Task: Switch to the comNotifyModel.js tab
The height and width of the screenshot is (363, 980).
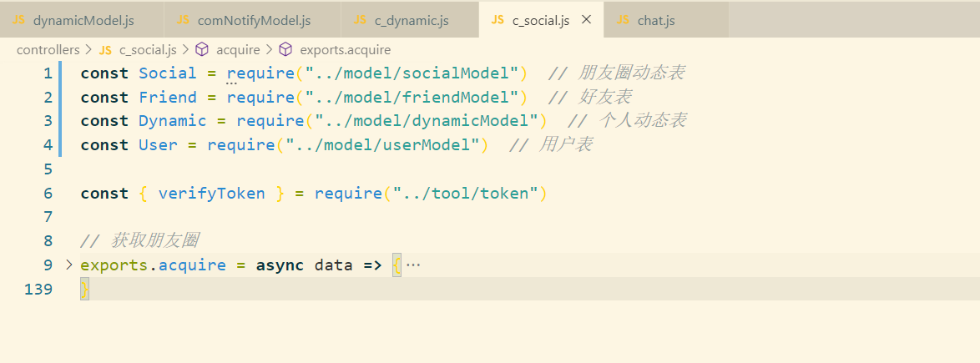Action: [254, 20]
